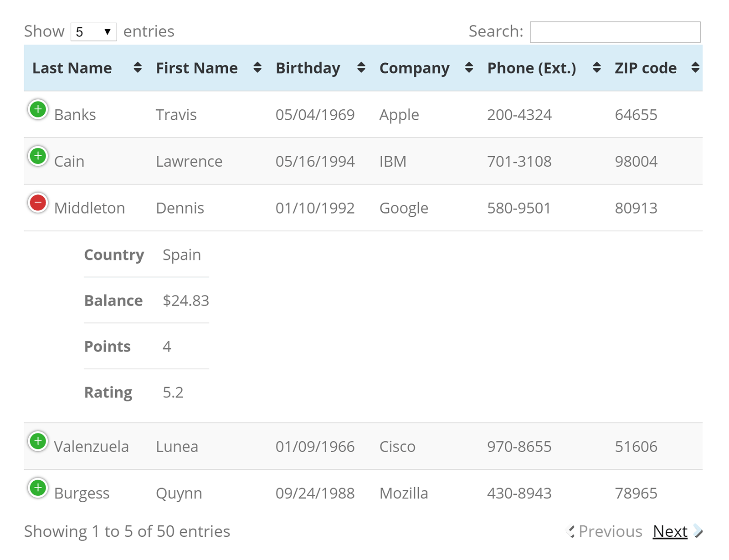Click inside the Search field
Screen dimensions: 729x560
point(615,31)
